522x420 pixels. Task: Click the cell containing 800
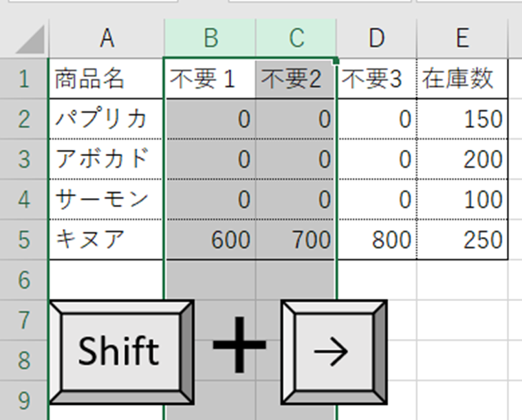point(376,240)
